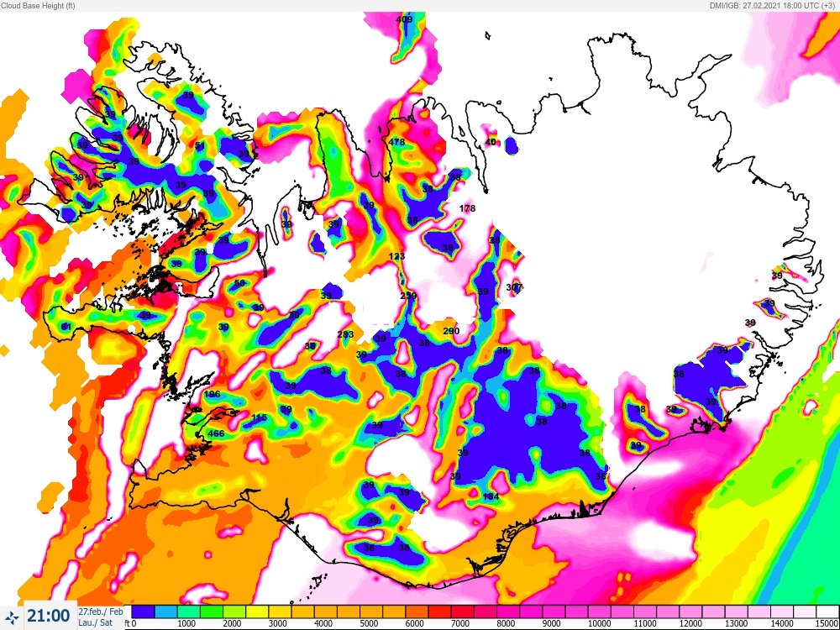Click the 123 cloud base value on map
The image size is (840, 630).
[x=396, y=256]
